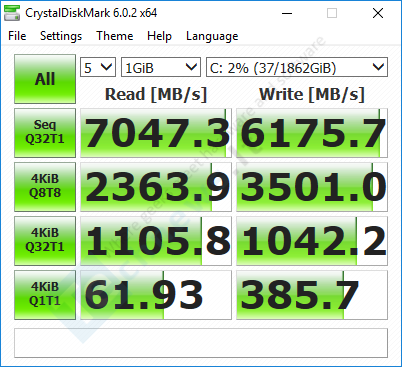
Task: Click the Seq write result 6175.7
Action: click(312, 133)
